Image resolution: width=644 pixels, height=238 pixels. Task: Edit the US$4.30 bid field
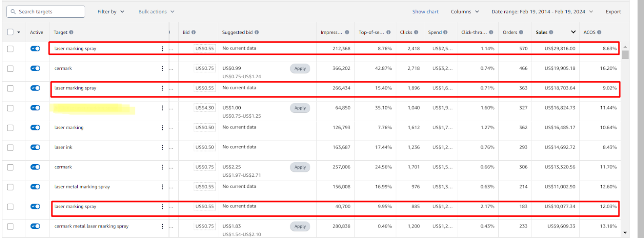204,108
